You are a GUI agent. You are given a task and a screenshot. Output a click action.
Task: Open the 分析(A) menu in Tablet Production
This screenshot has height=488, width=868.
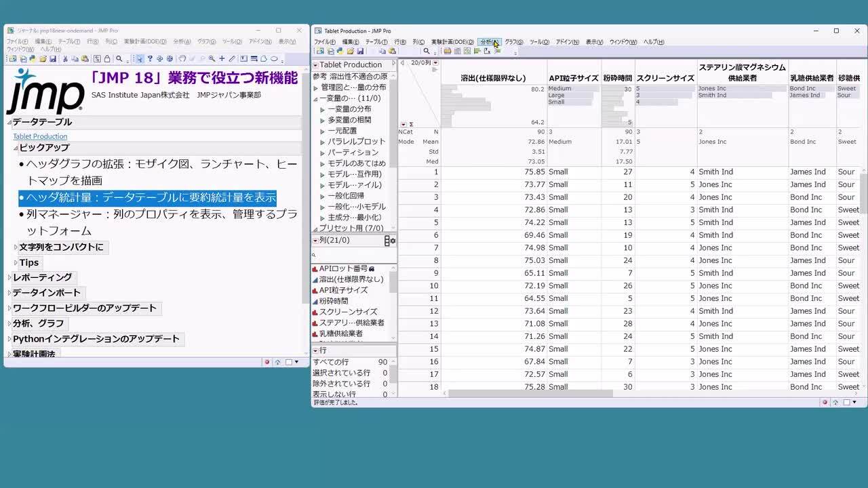[489, 42]
